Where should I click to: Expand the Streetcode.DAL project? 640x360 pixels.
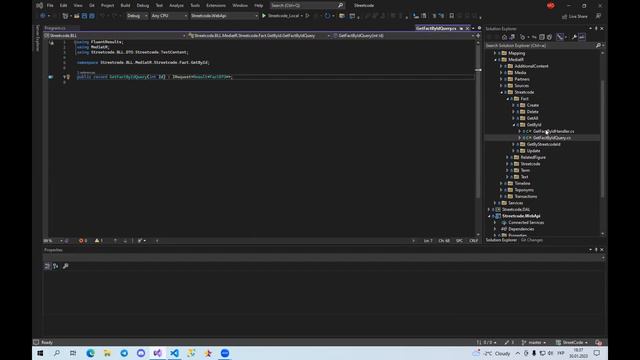[x=489, y=209]
